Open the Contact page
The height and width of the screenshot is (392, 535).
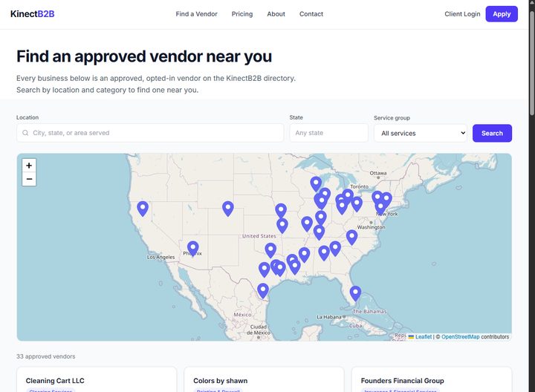[311, 14]
